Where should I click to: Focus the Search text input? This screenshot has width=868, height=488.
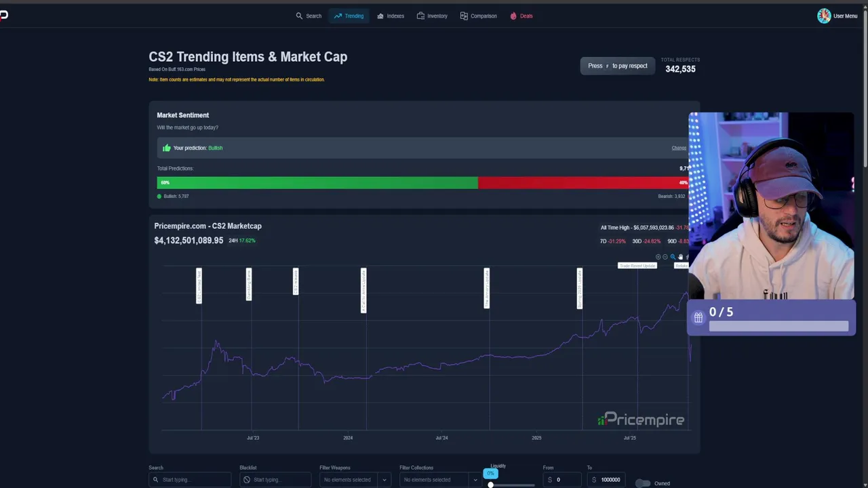click(x=190, y=480)
